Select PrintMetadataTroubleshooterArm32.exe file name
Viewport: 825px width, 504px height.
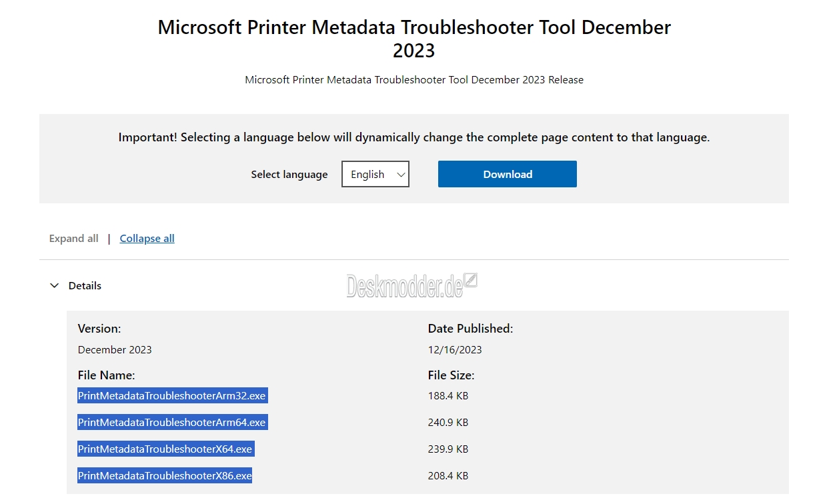(172, 395)
